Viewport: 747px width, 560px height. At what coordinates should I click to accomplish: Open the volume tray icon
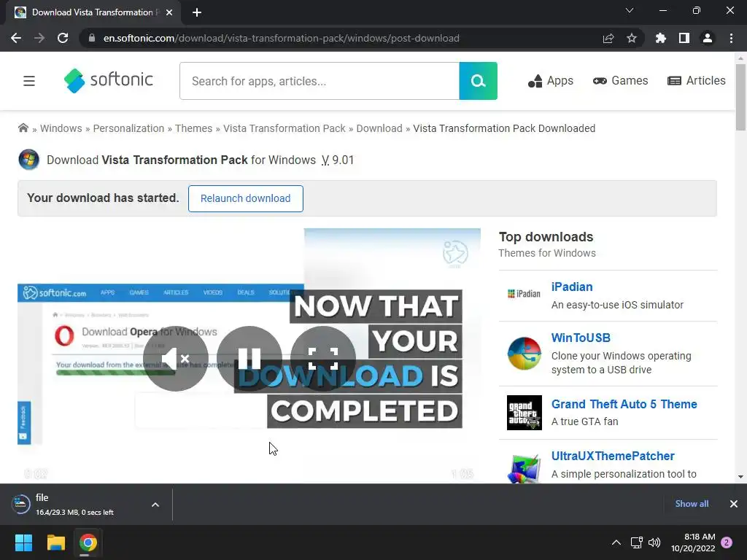pyautogui.click(x=654, y=542)
